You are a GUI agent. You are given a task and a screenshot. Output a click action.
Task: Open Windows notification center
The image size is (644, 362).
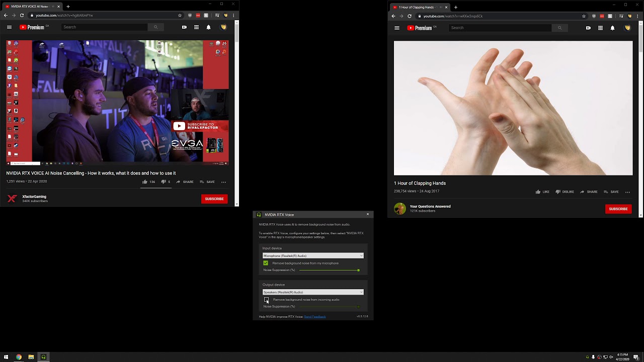[636, 357]
